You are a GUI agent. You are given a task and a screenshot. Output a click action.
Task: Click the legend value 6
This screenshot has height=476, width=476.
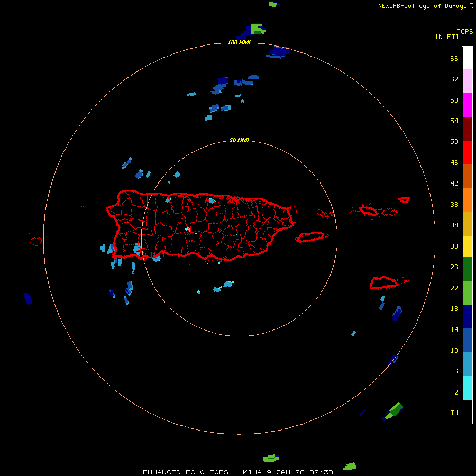456,371
